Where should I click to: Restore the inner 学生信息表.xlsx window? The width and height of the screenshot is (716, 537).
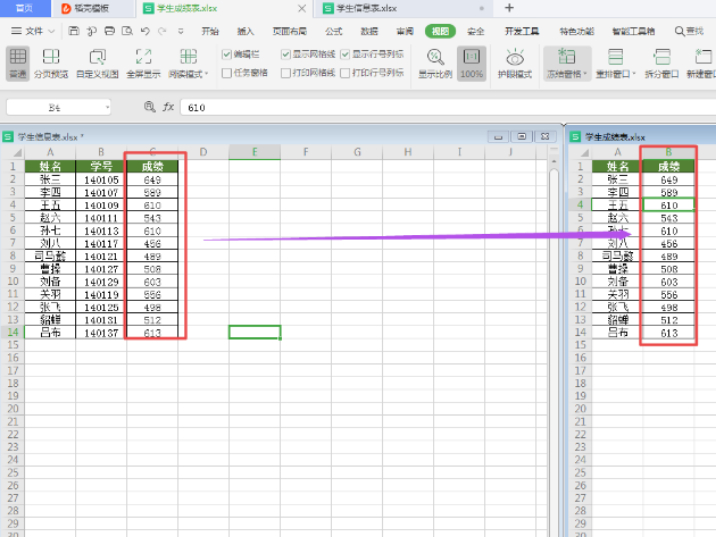pos(521,136)
